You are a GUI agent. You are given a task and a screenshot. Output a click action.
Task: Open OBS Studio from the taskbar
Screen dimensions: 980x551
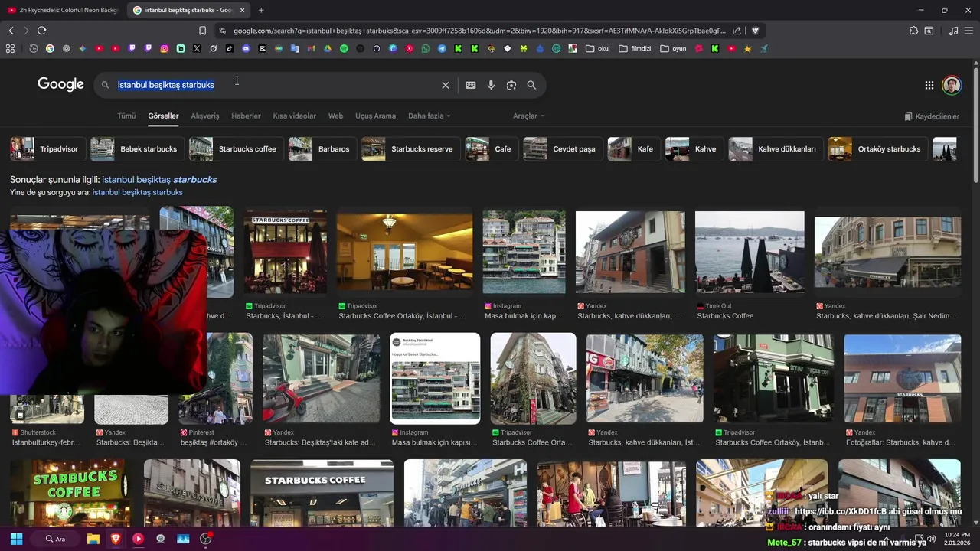pos(205,539)
